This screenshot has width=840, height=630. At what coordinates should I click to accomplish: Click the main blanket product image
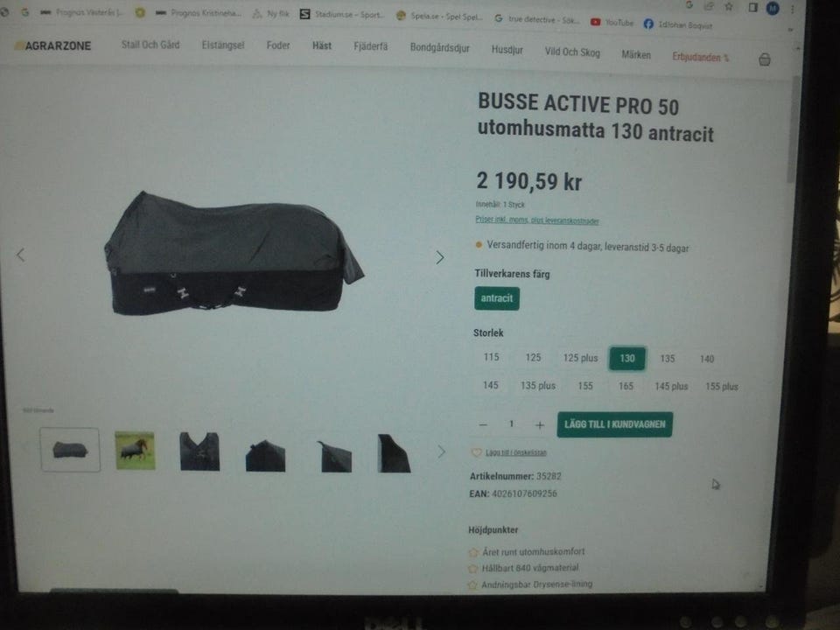point(233,253)
